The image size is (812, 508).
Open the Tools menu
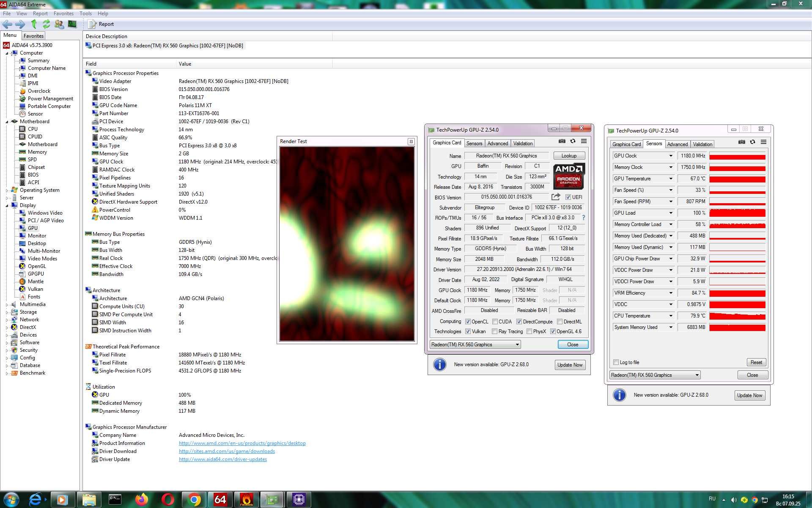coord(85,14)
